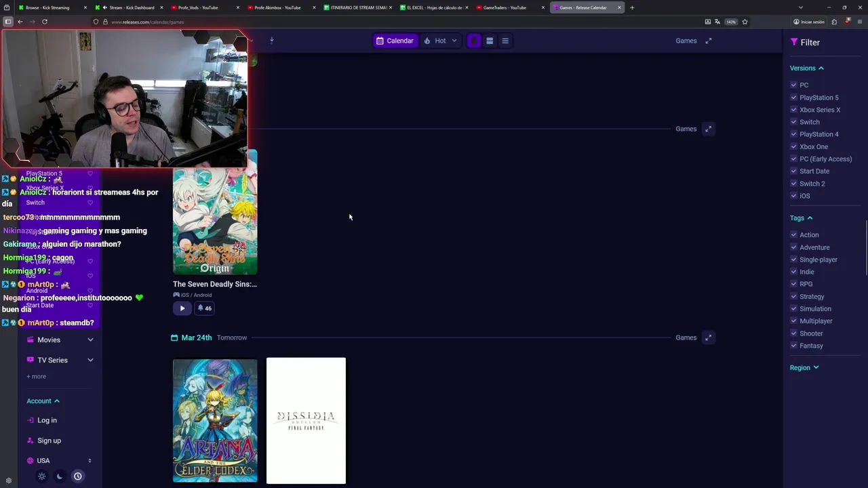Toggle the iOS version checkbox
The width and height of the screenshot is (868, 488).
793,195
